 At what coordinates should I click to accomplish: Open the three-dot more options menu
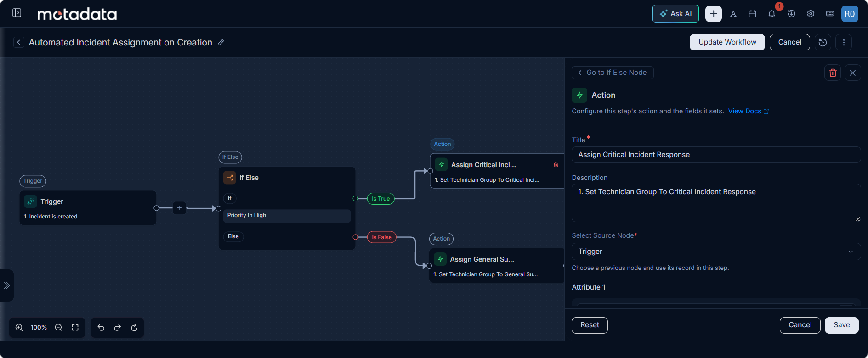pos(844,42)
